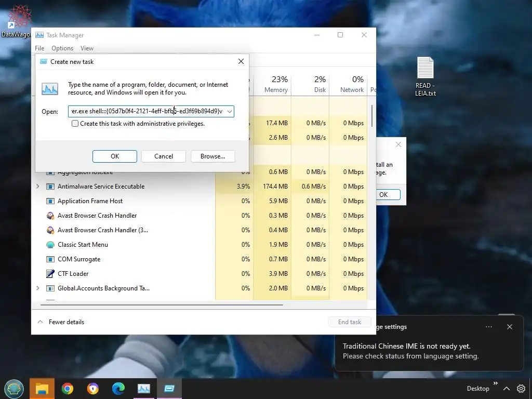The width and height of the screenshot is (532, 399).
Task: Click the 0.6 MB/s disk value
Action: pyautogui.click(x=313, y=187)
